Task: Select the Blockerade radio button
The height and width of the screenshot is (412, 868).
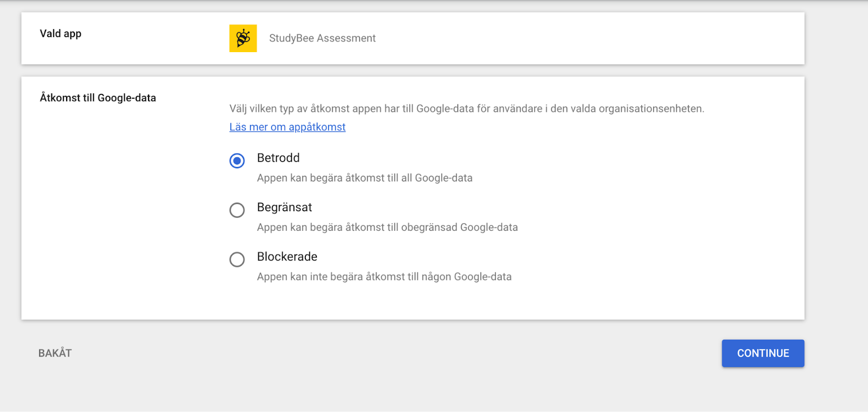Action: pyautogui.click(x=237, y=259)
